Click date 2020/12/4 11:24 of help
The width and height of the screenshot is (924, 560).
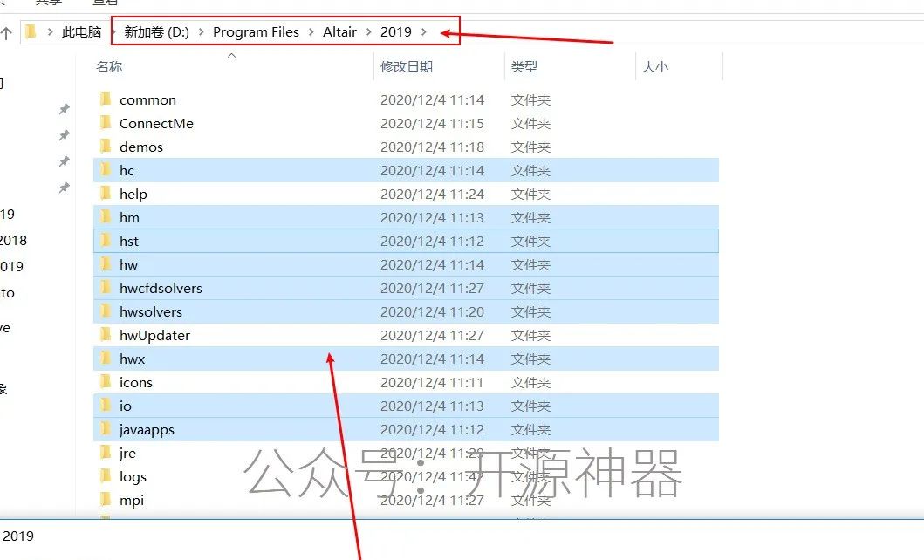pos(433,195)
